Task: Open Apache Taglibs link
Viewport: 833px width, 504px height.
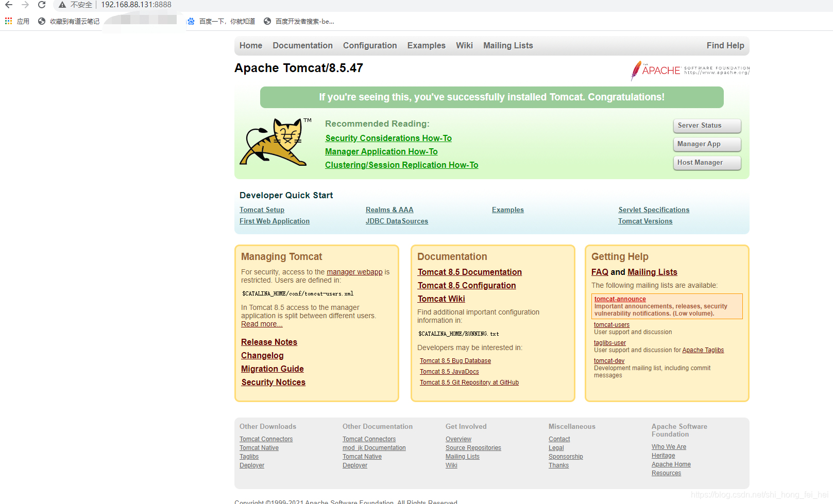Action: tap(703, 350)
